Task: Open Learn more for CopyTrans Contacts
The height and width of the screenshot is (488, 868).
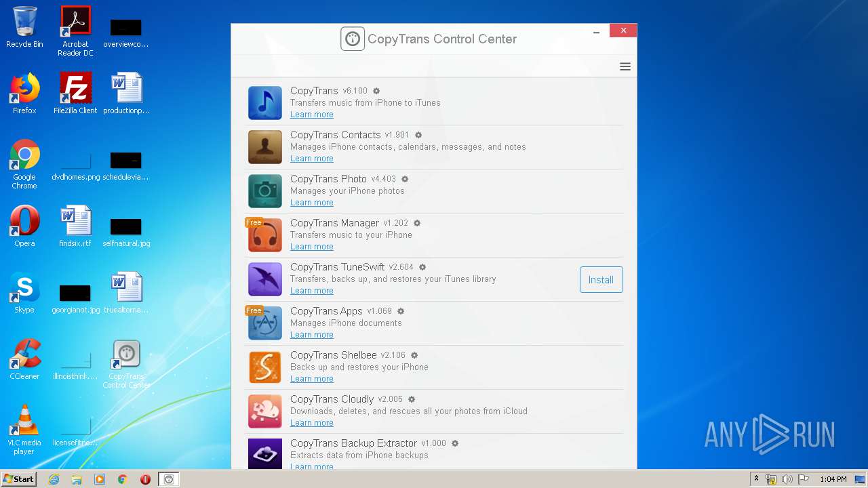Action: click(x=312, y=159)
